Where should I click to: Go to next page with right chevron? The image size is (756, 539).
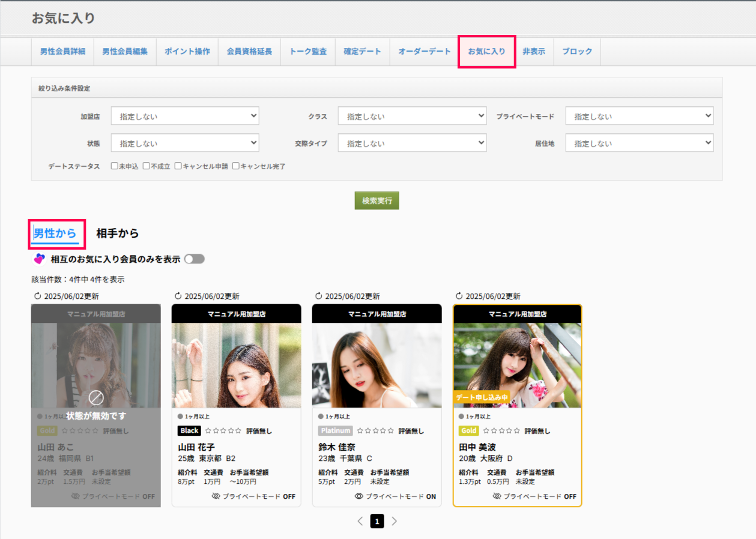[x=394, y=521]
